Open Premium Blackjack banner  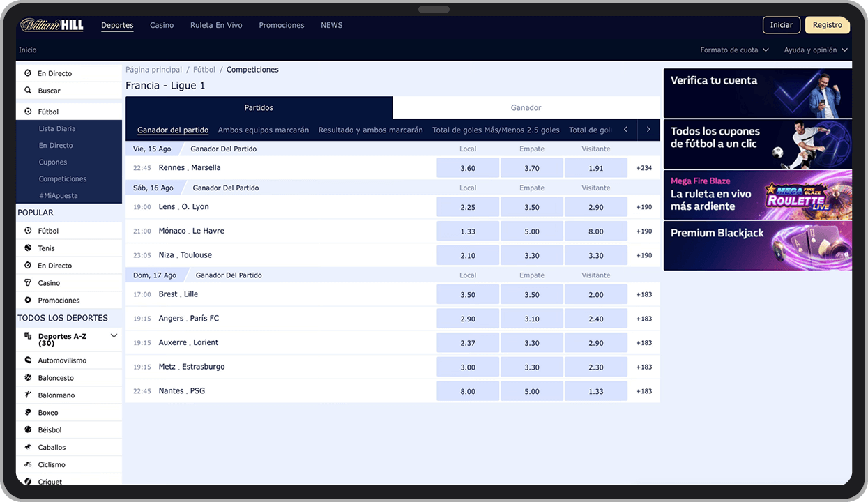[758, 245]
